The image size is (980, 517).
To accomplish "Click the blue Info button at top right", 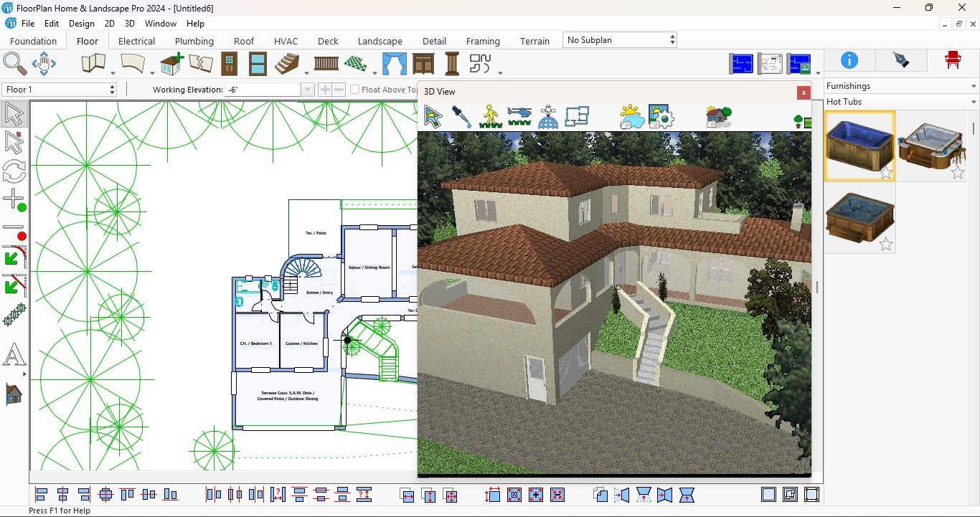I will [x=849, y=60].
